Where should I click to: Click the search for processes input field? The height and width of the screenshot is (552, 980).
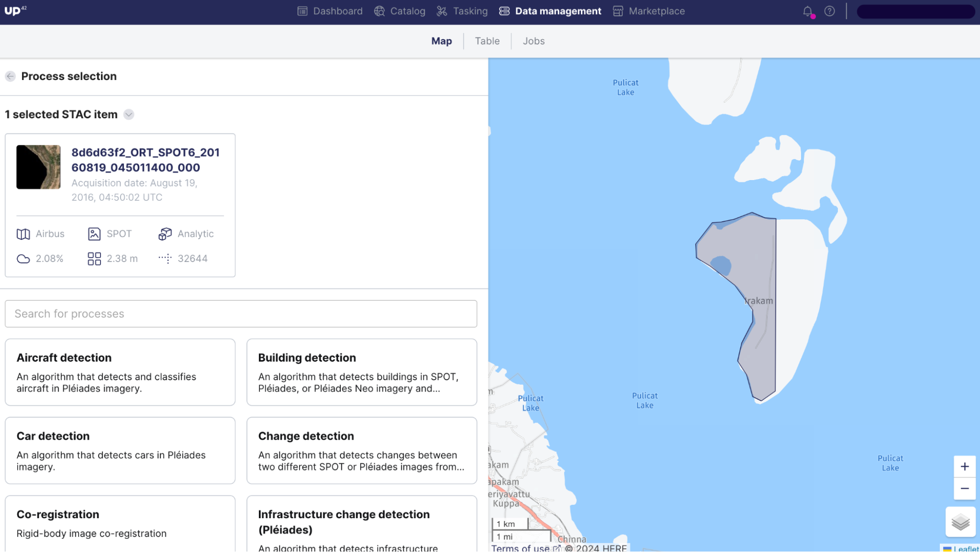[241, 314]
